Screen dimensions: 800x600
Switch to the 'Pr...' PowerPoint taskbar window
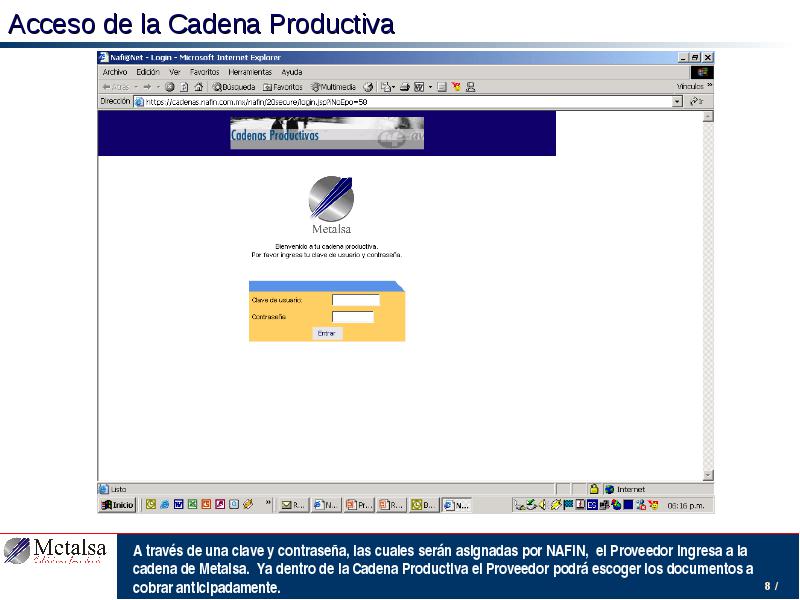click(x=359, y=505)
